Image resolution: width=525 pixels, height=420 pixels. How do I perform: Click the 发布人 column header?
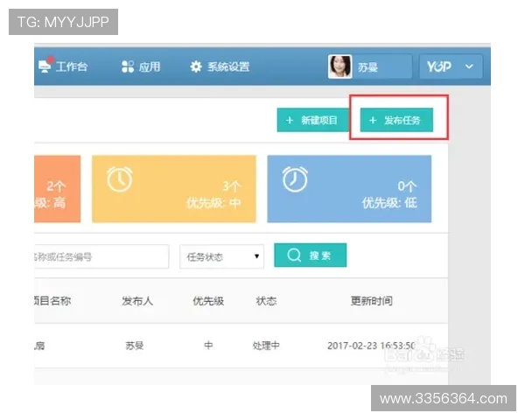pyautogui.click(x=137, y=301)
